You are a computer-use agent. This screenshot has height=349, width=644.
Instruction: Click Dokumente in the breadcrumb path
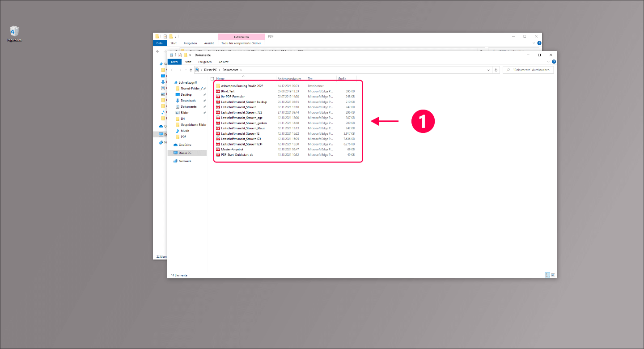coord(230,70)
